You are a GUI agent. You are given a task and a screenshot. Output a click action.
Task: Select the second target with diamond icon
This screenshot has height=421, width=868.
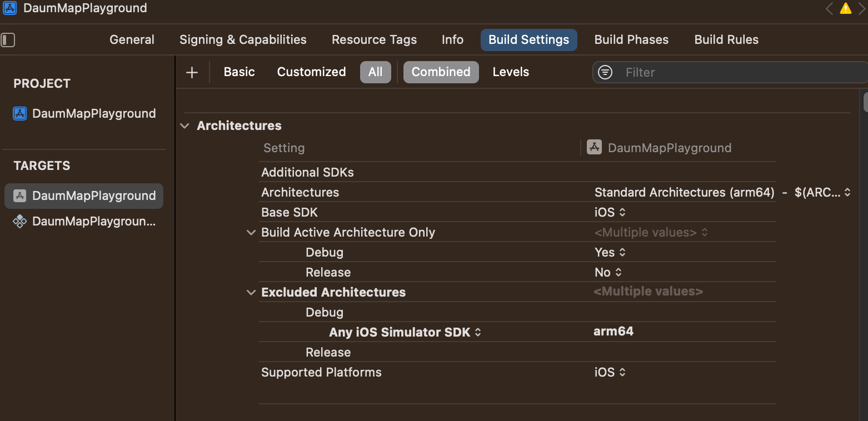pos(20,222)
